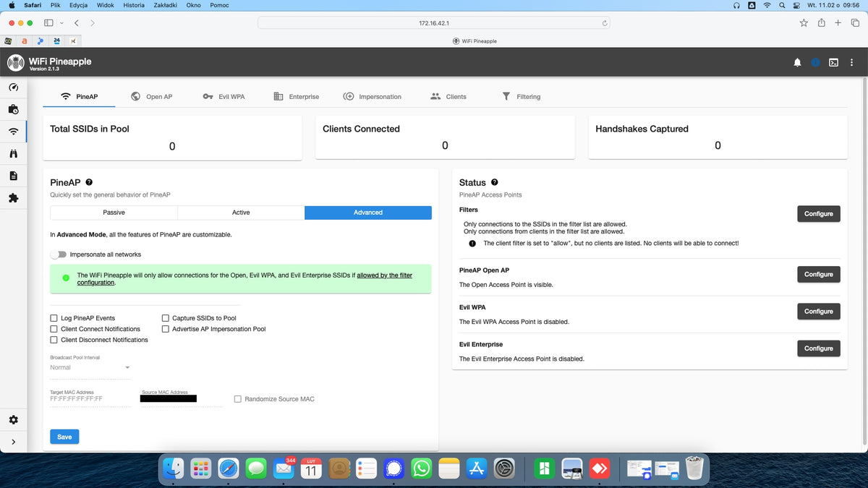This screenshot has width=868, height=488.
Task: Enable Advertise AP Impersonation Pool checkbox
Action: pyautogui.click(x=166, y=329)
